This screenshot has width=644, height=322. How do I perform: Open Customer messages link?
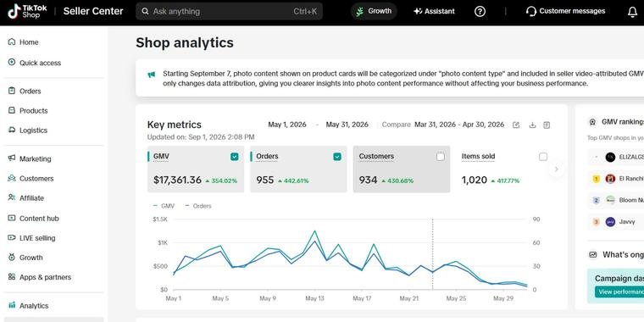click(565, 12)
